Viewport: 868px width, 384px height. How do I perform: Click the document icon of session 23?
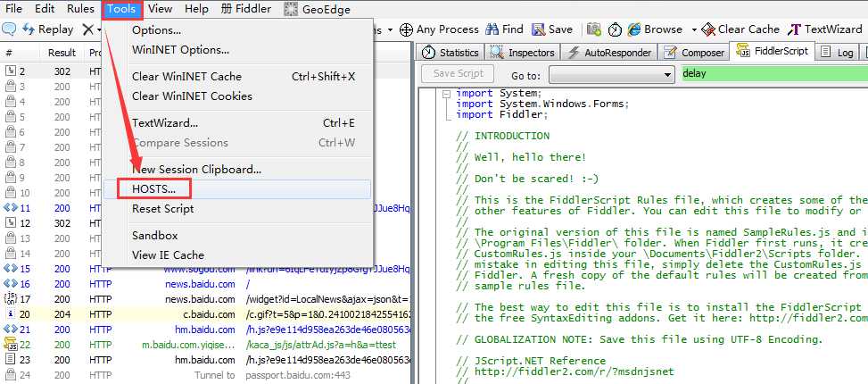pos(11,360)
